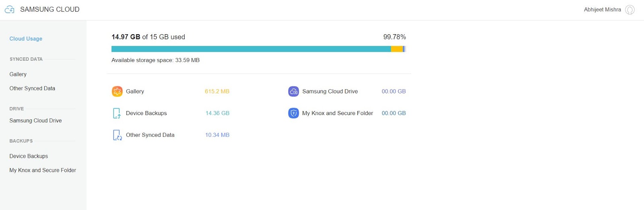
Task: Click the Other Synced Data icon
Action: coord(117,135)
